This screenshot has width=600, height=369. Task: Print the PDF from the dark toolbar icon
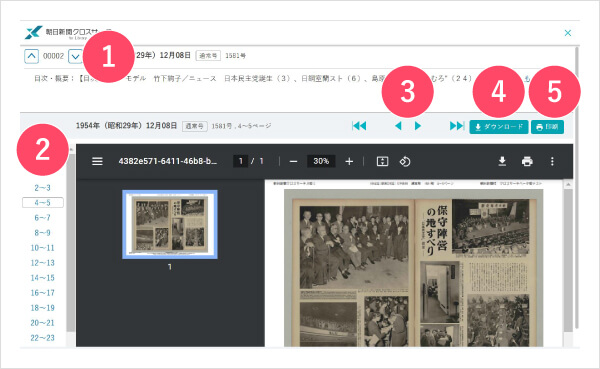527,161
